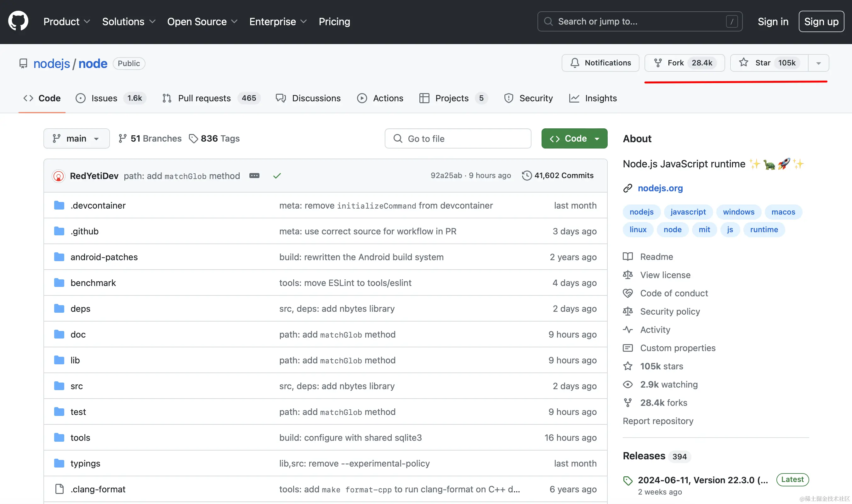Open the Pull requests tab
Image resolution: width=852 pixels, height=504 pixels.
pyautogui.click(x=211, y=98)
